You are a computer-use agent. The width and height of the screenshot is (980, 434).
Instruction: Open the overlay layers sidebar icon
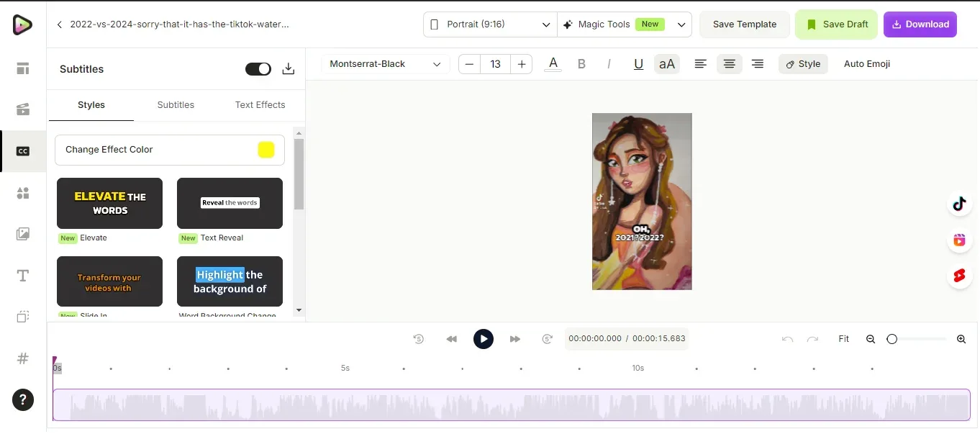pyautogui.click(x=23, y=317)
